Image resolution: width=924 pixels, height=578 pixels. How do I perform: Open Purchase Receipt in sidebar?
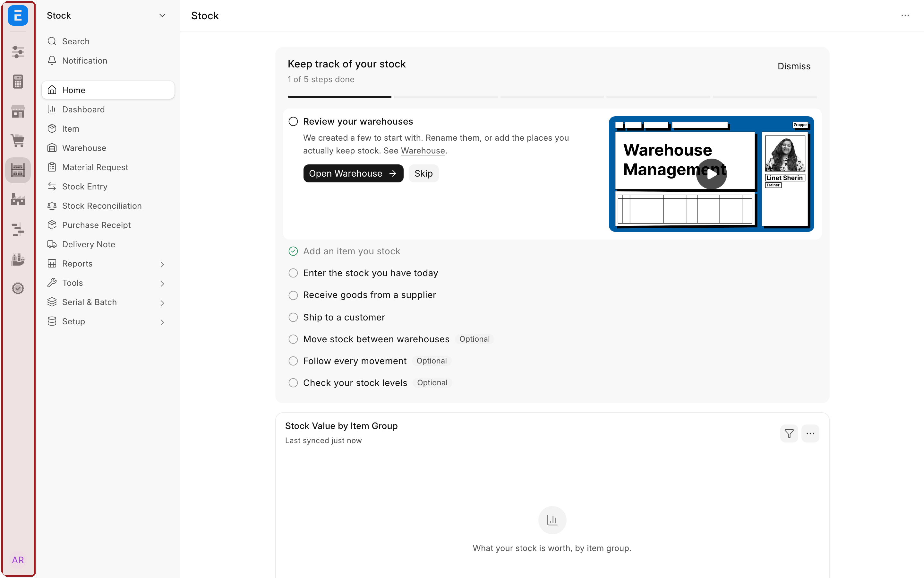click(x=108, y=225)
